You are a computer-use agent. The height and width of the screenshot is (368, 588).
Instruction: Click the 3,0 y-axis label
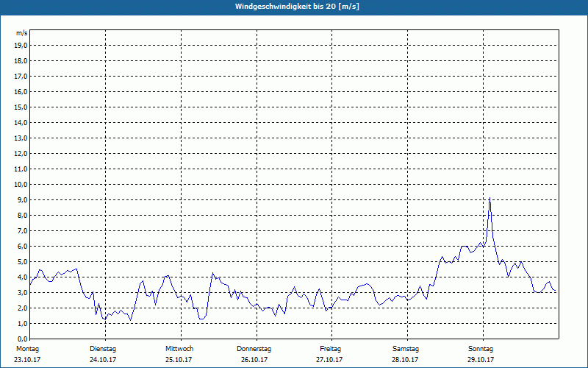click(x=22, y=292)
